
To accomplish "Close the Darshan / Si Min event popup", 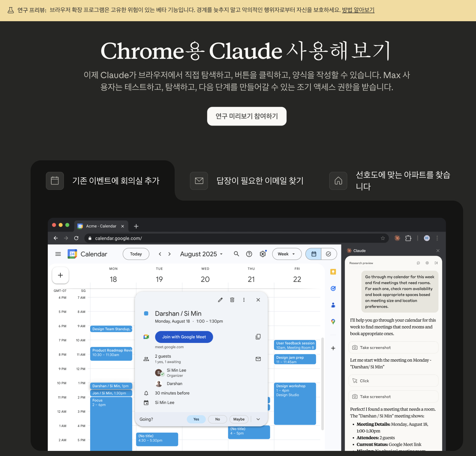I will point(258,300).
